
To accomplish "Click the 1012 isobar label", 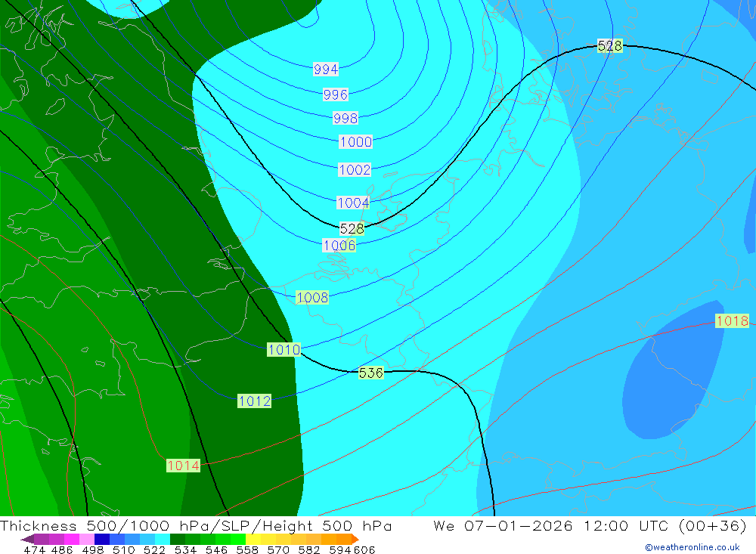I will pos(254,401).
